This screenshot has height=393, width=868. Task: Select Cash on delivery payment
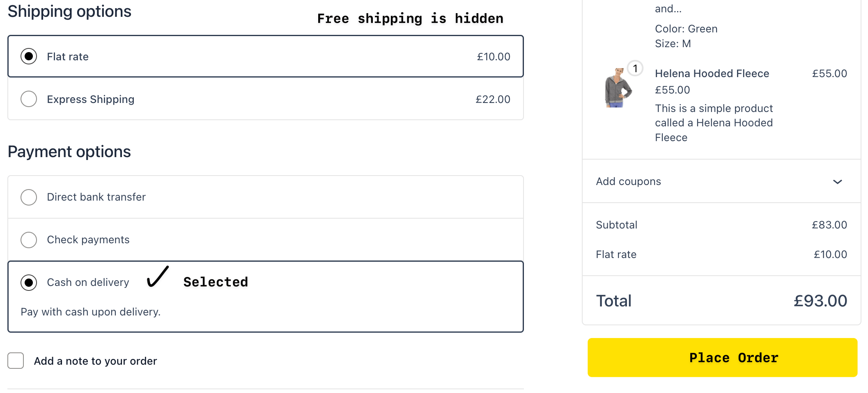point(28,282)
